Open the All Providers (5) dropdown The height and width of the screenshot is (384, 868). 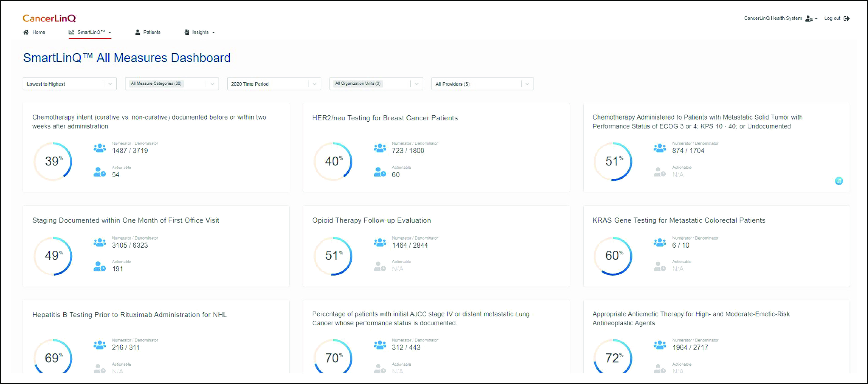tap(483, 84)
